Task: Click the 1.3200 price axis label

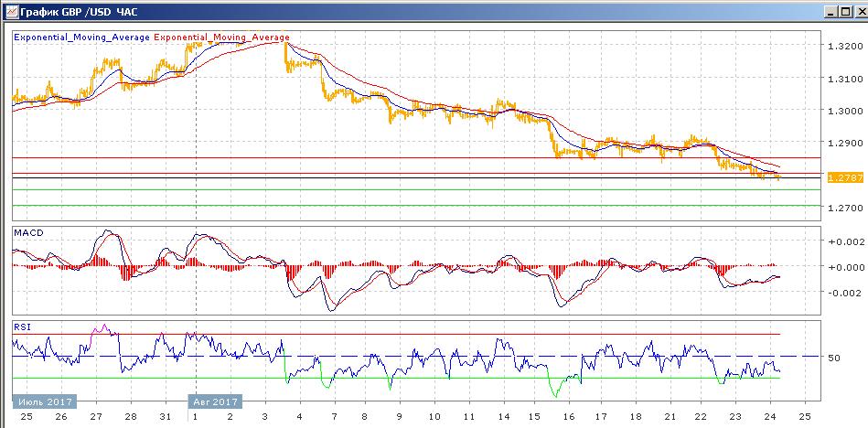Action: pyautogui.click(x=841, y=46)
